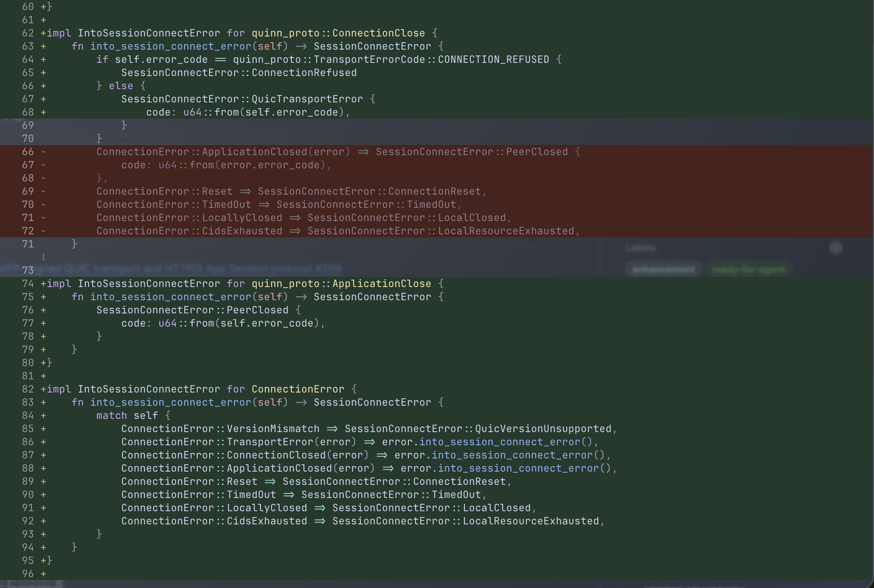The image size is (874, 588).
Task: Click 'SessionConnectError::QuicVersionUnsupported' on line 85
Action: [478, 429]
